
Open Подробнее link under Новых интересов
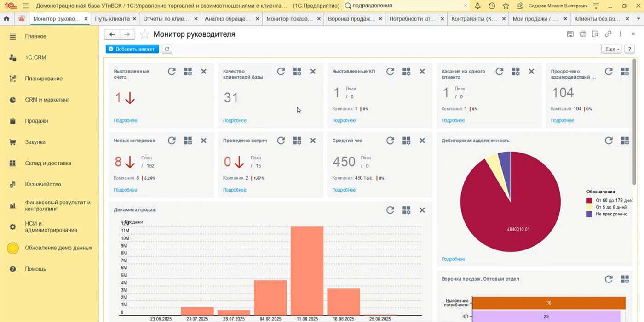(125, 190)
